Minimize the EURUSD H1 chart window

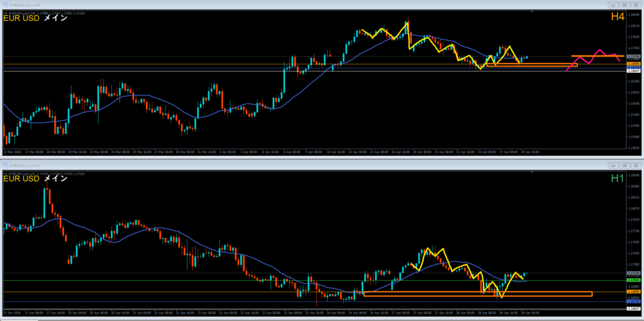pyautogui.click(x=614, y=165)
